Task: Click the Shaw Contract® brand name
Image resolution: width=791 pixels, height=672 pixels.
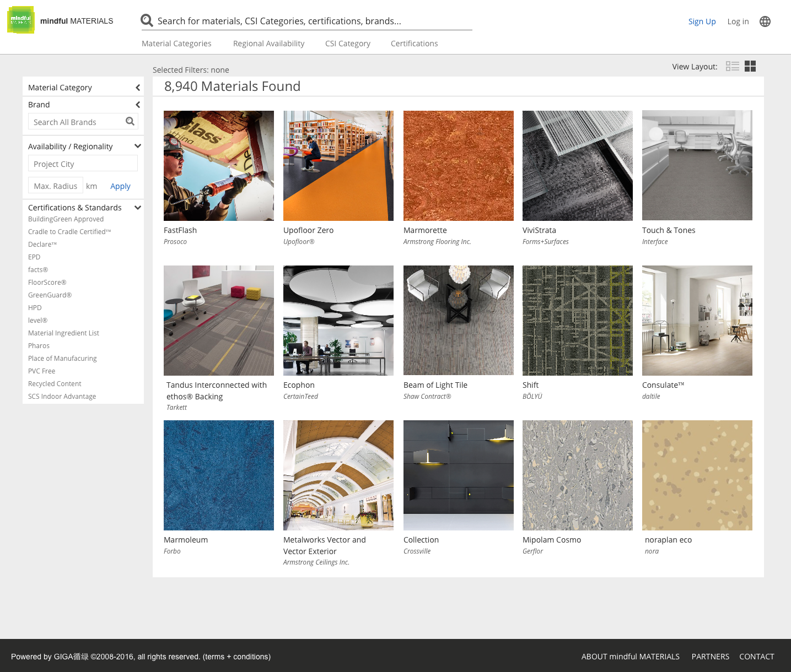Action: point(427,397)
